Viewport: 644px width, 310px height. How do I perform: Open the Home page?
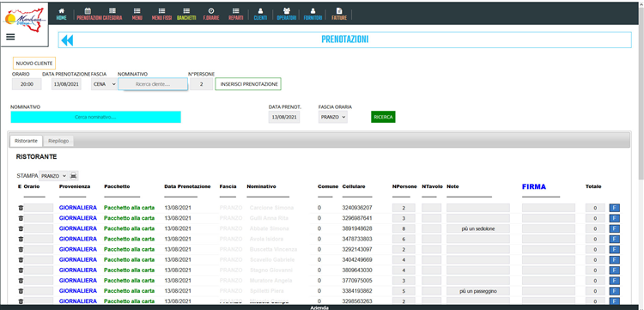click(61, 14)
